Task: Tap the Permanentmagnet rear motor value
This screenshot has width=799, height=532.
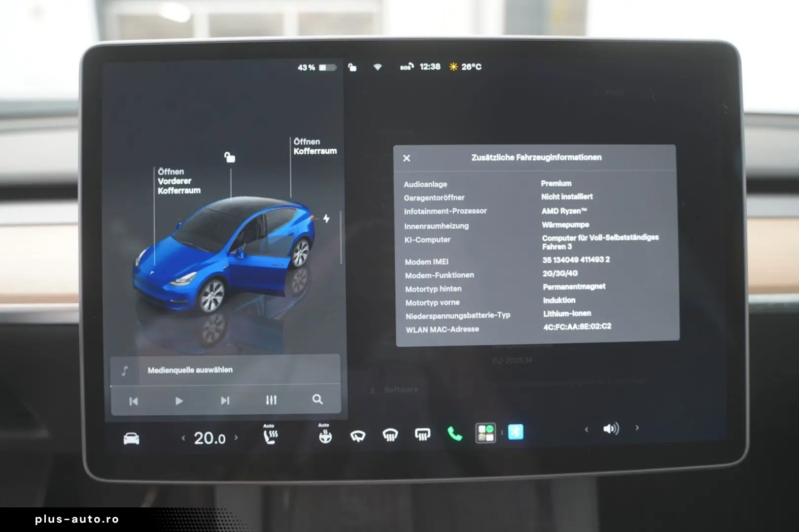Action: (x=574, y=287)
